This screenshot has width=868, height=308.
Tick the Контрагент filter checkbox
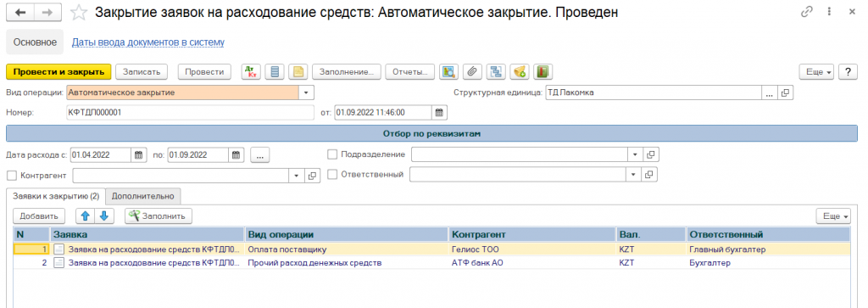12,176
